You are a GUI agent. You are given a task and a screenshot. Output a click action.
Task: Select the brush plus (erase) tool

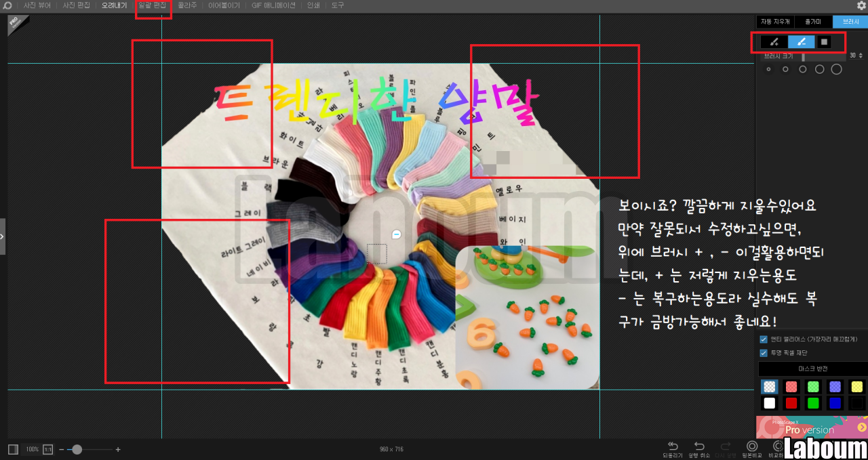[x=774, y=42]
